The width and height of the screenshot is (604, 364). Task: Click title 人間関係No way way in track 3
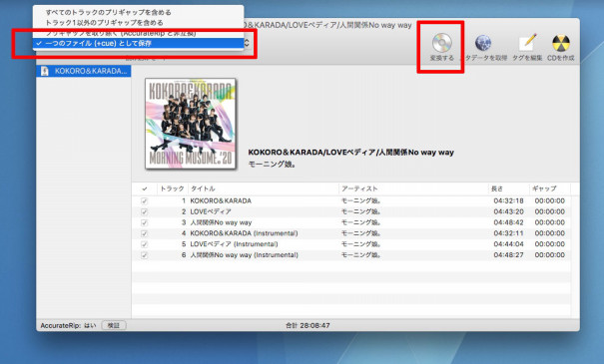[221, 222]
